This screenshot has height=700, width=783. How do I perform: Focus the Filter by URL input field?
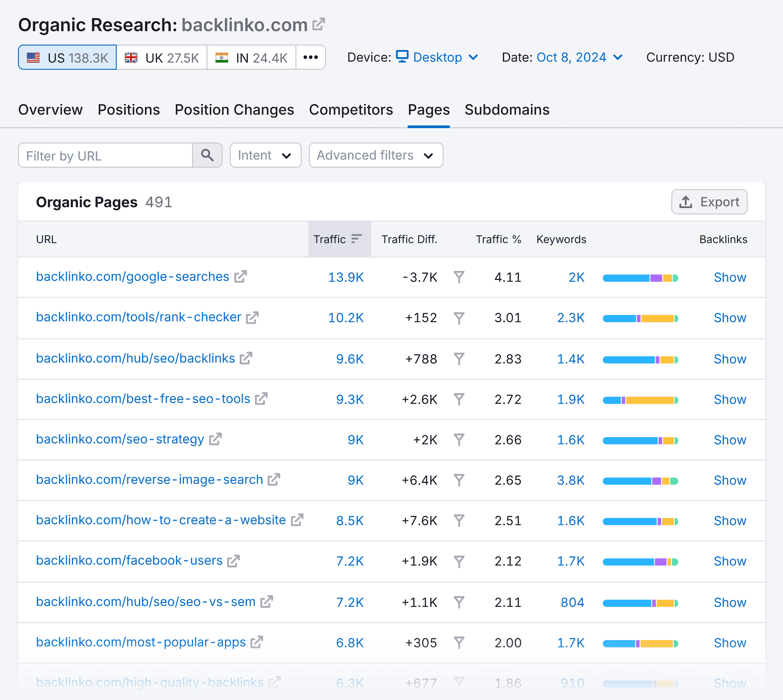(105, 155)
